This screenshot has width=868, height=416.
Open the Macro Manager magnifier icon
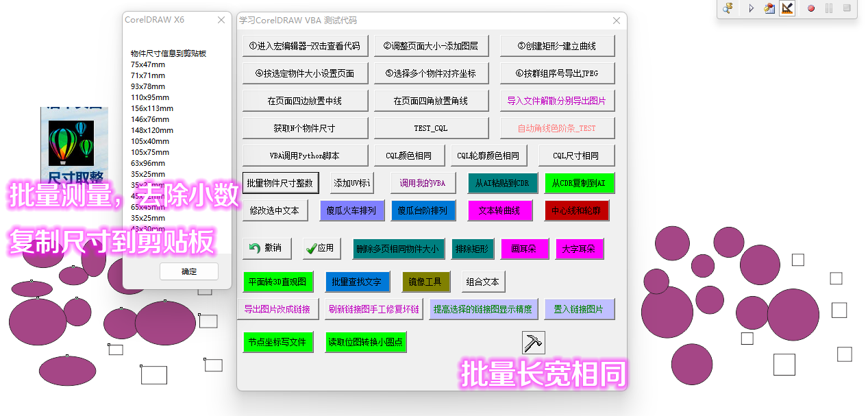click(x=728, y=8)
